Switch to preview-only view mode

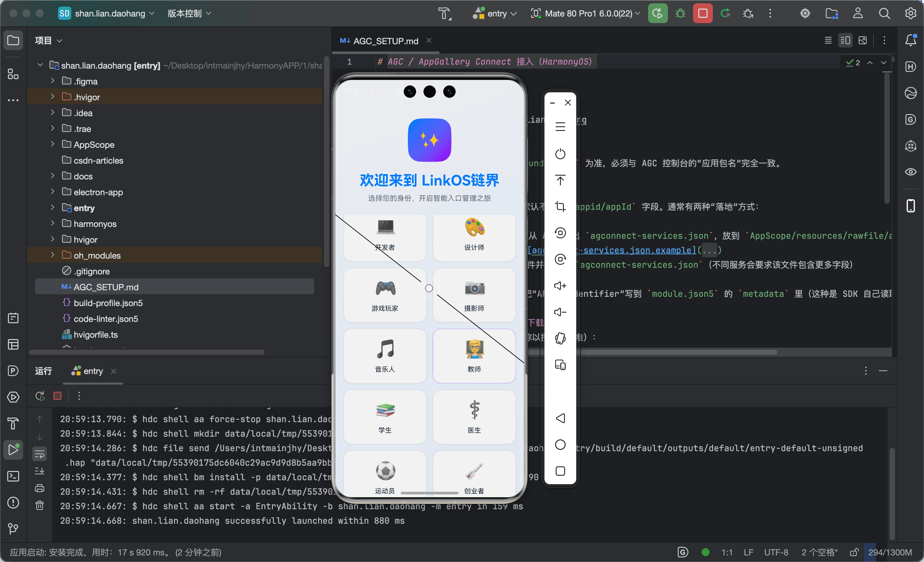pos(863,40)
